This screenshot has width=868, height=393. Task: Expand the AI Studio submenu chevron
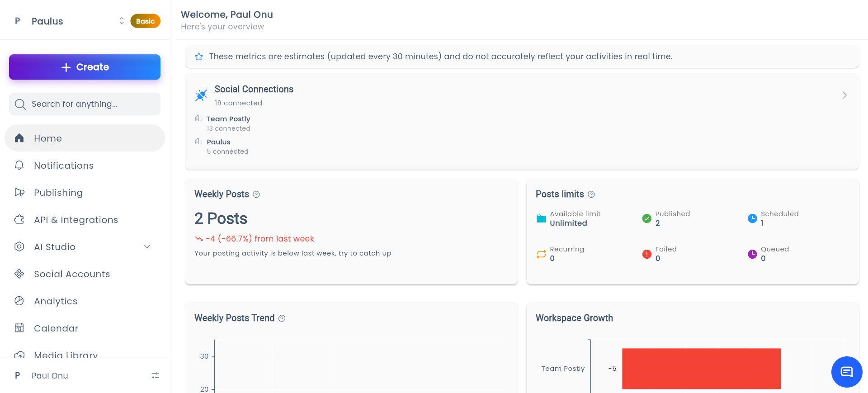147,246
